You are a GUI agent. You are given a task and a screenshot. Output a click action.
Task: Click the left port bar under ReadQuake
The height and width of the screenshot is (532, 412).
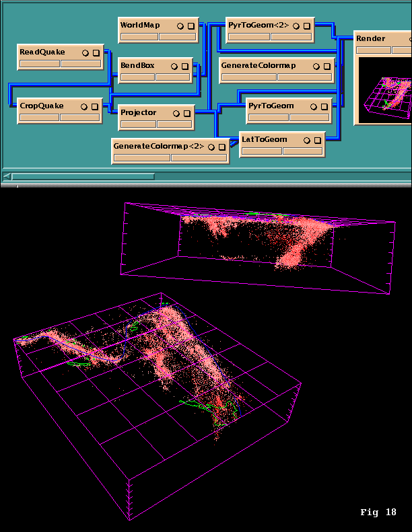click(x=40, y=64)
